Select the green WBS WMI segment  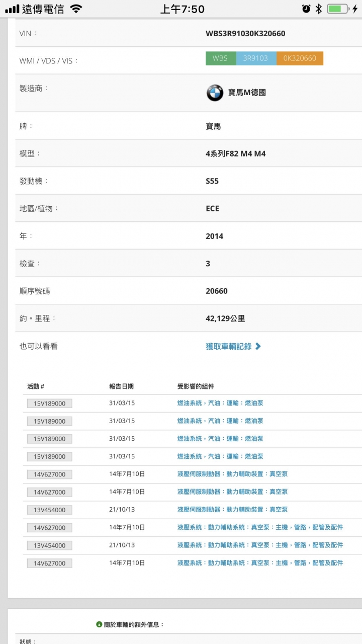(x=220, y=58)
